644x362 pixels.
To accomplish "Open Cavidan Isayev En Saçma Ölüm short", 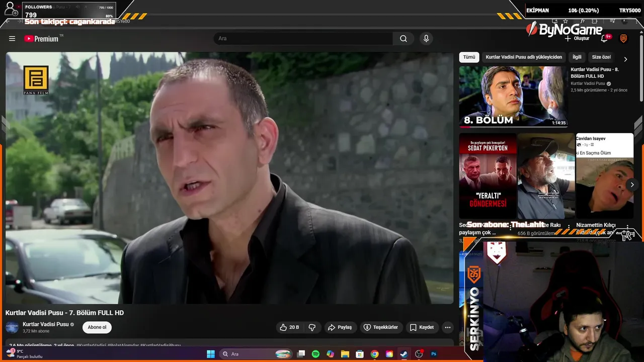I will tap(605, 176).
